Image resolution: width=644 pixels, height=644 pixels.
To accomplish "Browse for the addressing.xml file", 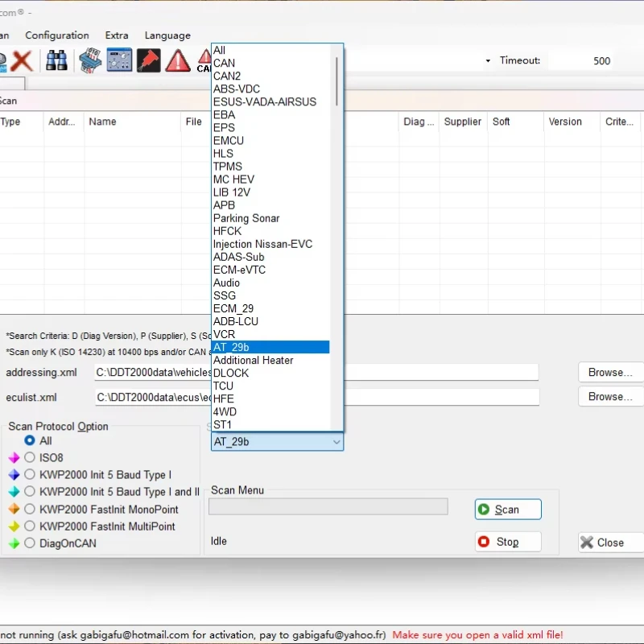I will tap(610, 372).
